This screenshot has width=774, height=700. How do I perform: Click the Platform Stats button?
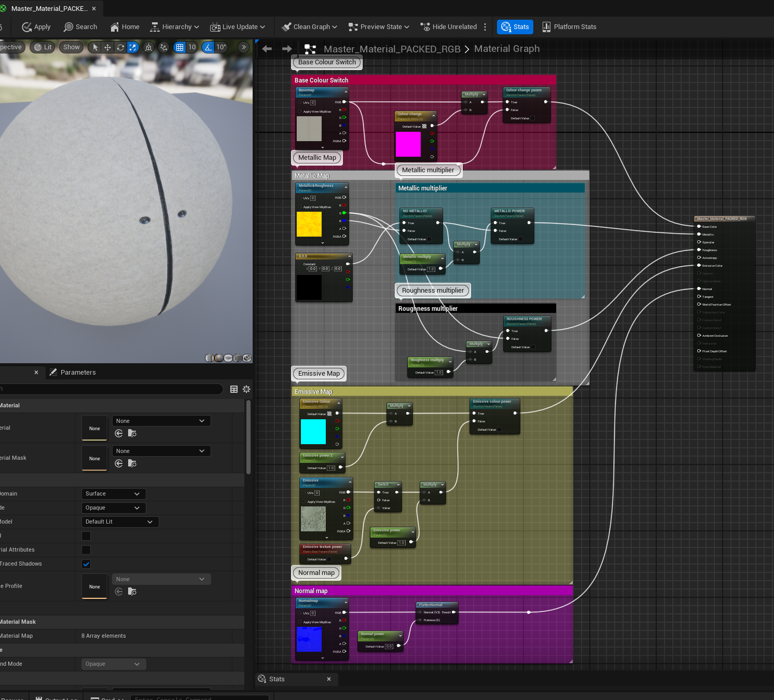click(569, 27)
